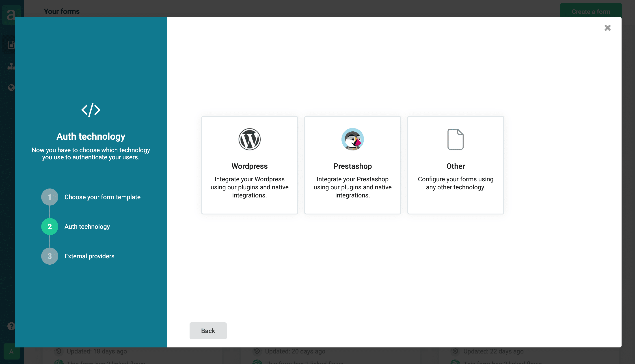635x364 pixels.
Task: Click 'Integrate your Wordpress' description text
Action: click(x=249, y=187)
